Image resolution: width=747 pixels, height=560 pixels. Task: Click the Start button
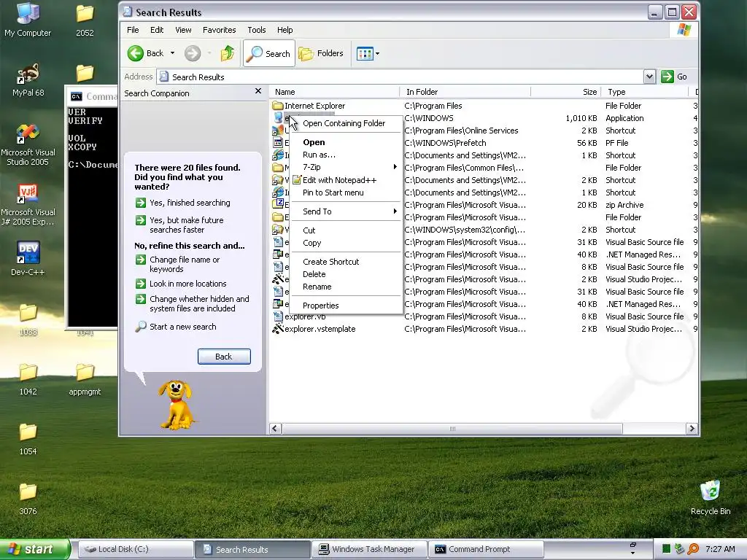[34, 550]
